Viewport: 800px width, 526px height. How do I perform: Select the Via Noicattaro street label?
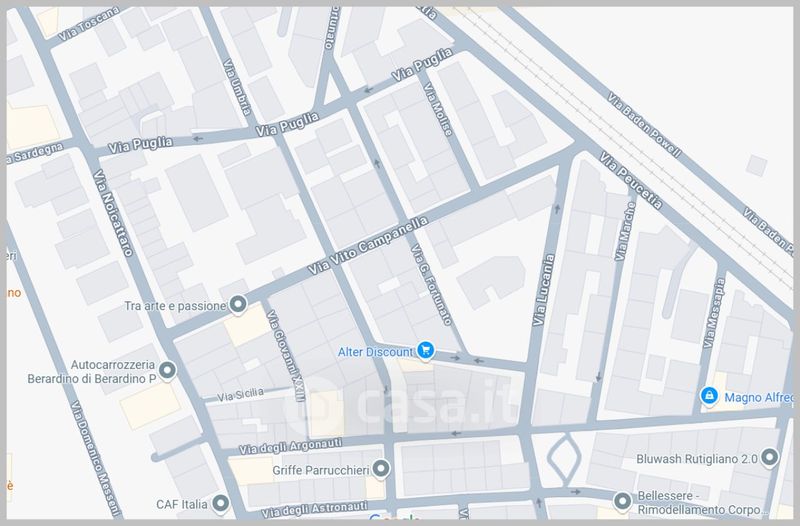tap(113, 212)
